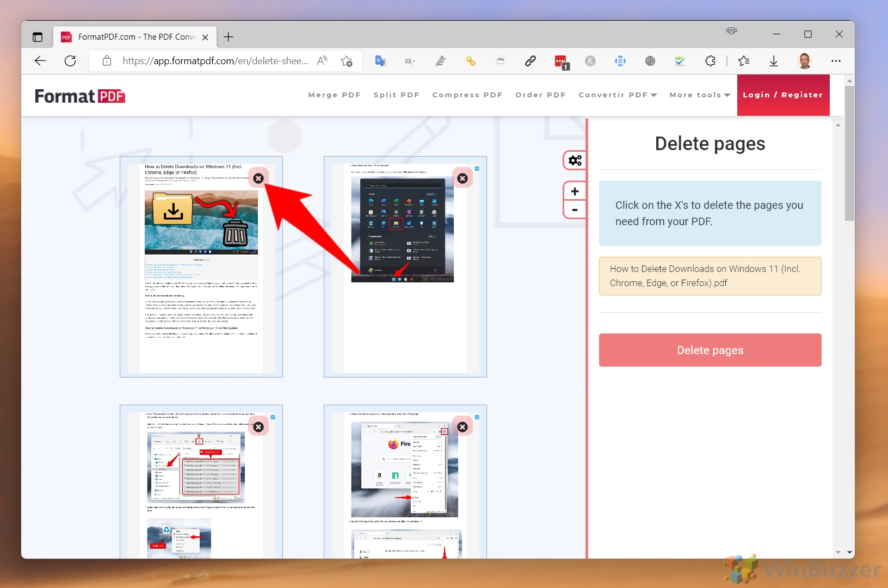Click the Format PDF logo
This screenshot has width=888, height=588.
tap(80, 96)
